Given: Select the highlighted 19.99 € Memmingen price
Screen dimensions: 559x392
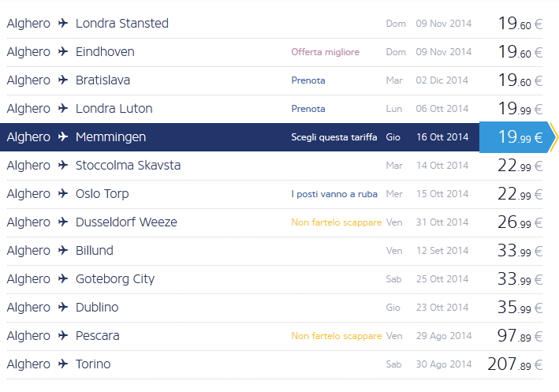Looking at the screenshot, I should pos(513,137).
